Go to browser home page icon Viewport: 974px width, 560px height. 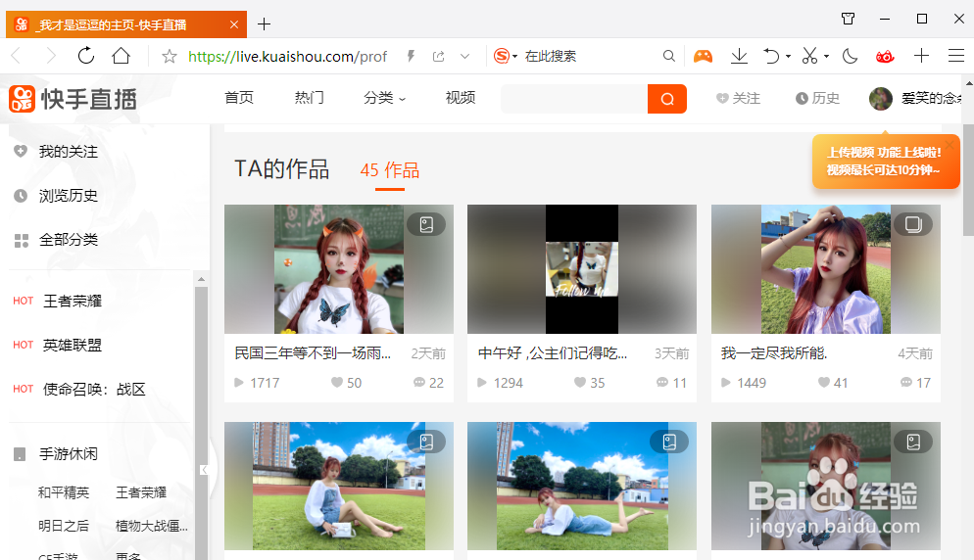coord(122,56)
